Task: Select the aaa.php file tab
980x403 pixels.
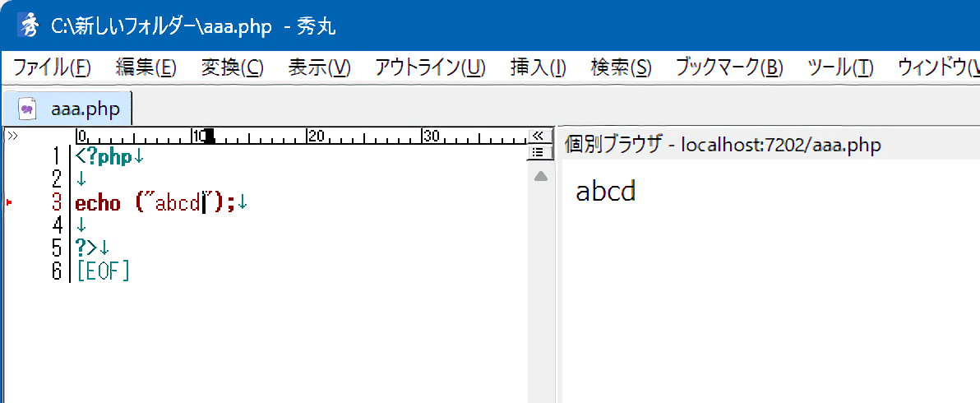Action: [x=84, y=108]
